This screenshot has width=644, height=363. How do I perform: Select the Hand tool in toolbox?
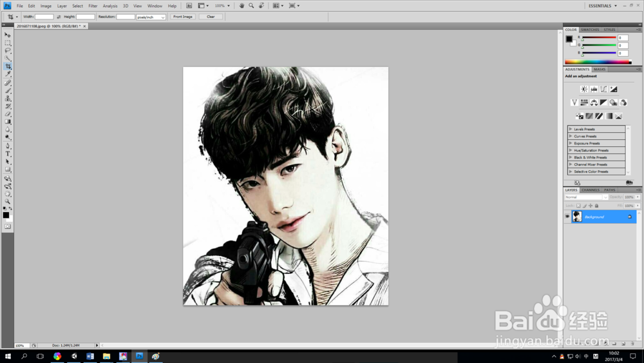coord(8,194)
